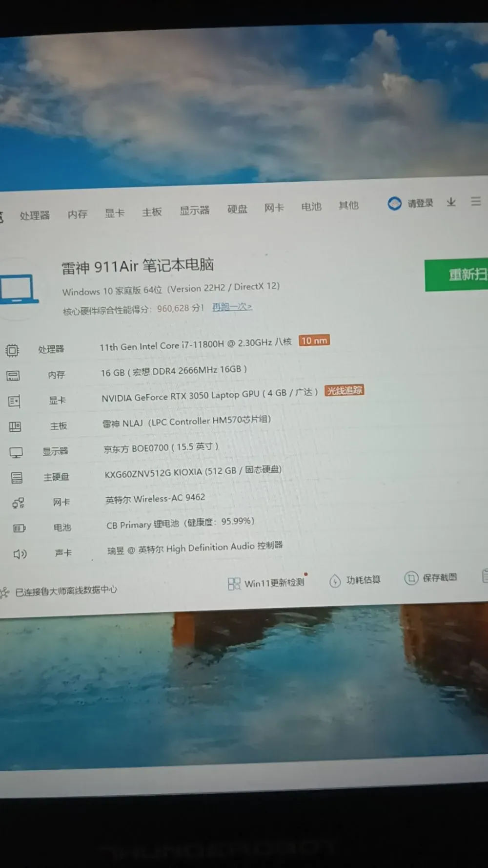Click the processor chip icon
The height and width of the screenshot is (868, 488).
pos(12,350)
